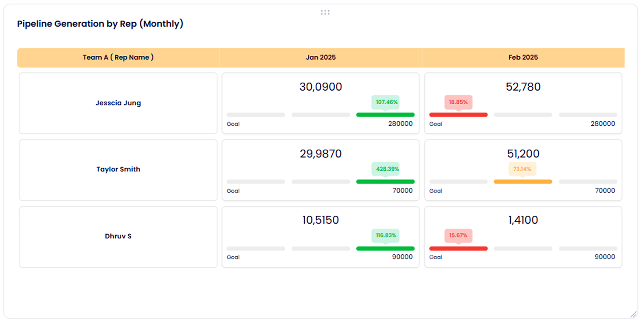644x326 pixels.
Task: Click goal value 70000 in Taylor's Jan card
Action: (x=402, y=191)
